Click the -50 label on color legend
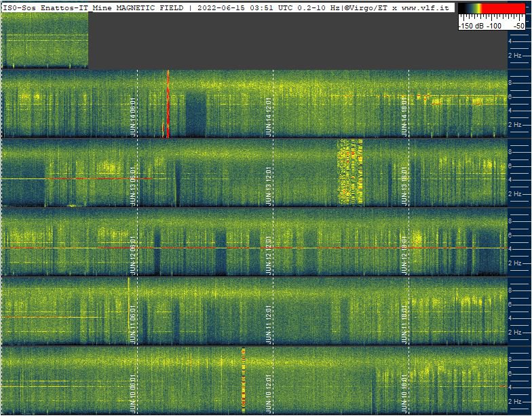 click(518, 26)
